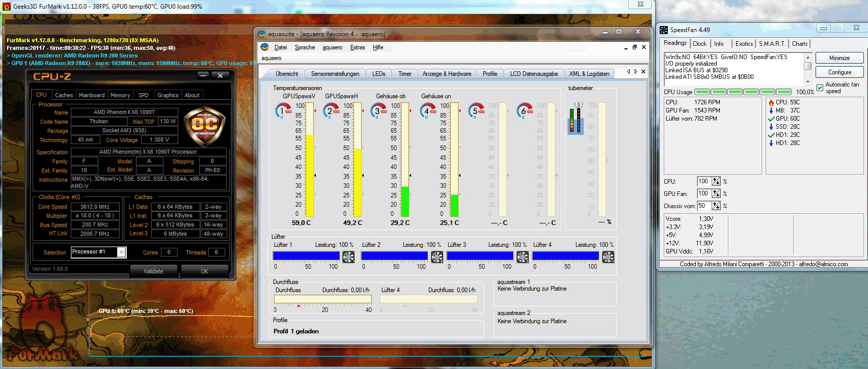Open the Anzeige & Hardware tab
Screen dimensions: 868x369
click(447, 74)
